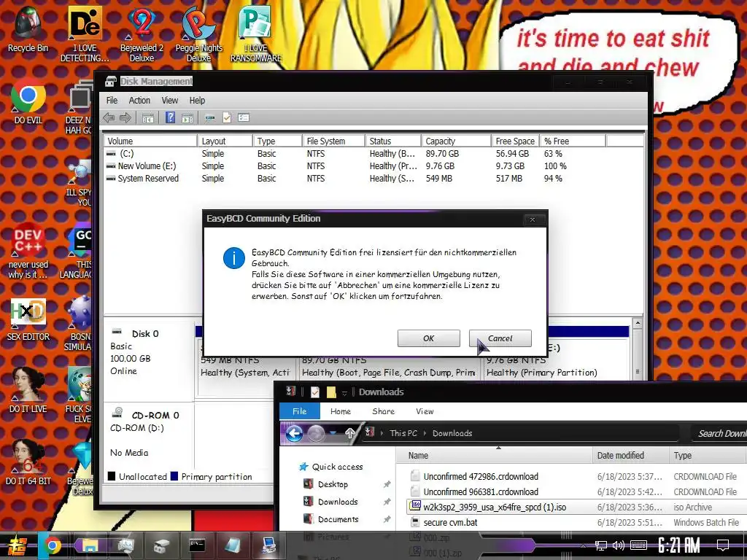Click the volume speaker tray icon
The width and height of the screenshot is (747, 560).
click(x=619, y=545)
